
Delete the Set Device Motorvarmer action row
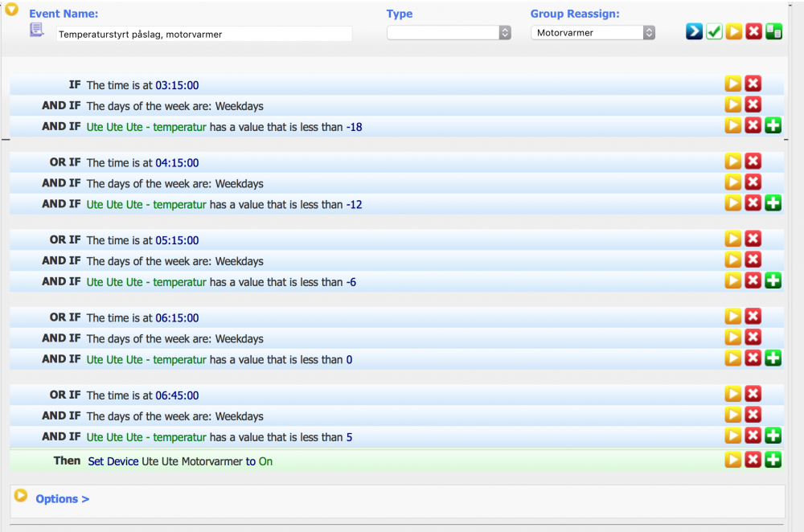coord(753,459)
